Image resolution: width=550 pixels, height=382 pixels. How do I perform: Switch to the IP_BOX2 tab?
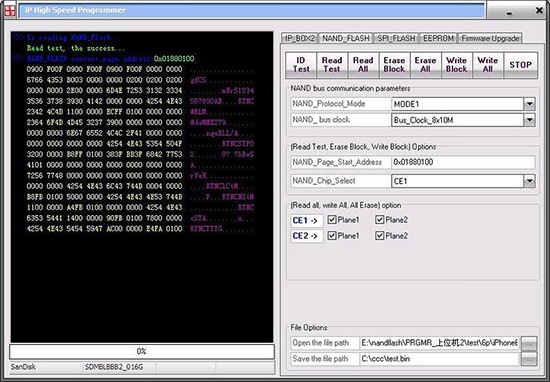click(300, 38)
